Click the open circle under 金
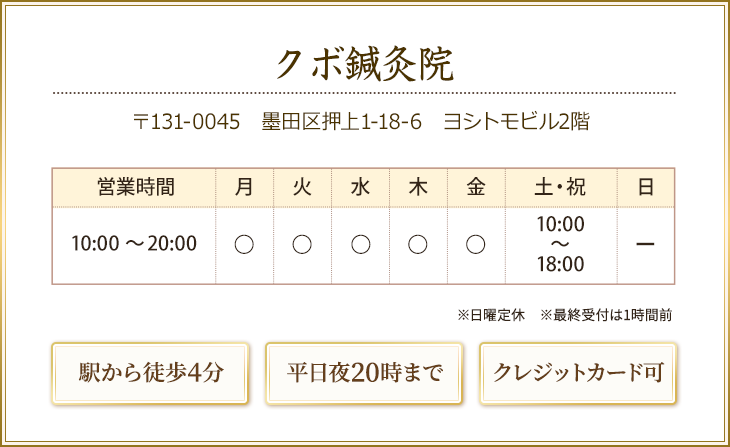The height and width of the screenshot is (447, 730). [476, 244]
